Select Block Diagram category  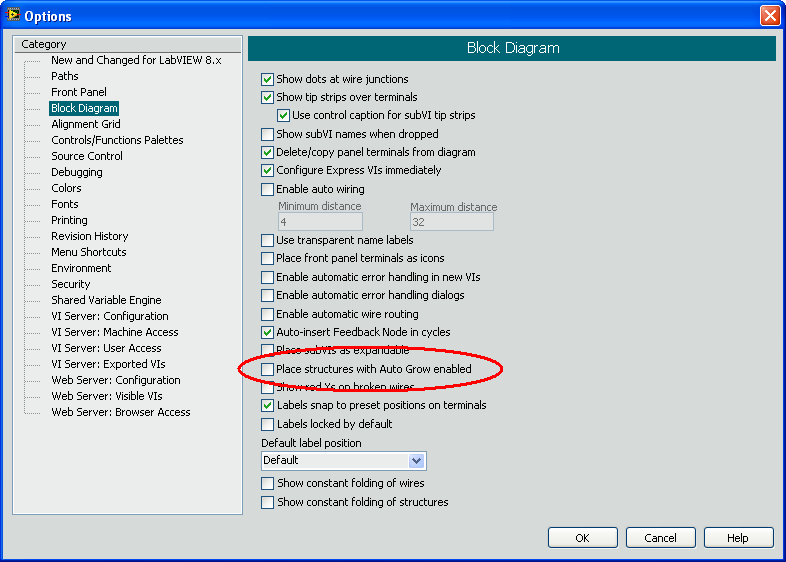point(84,108)
